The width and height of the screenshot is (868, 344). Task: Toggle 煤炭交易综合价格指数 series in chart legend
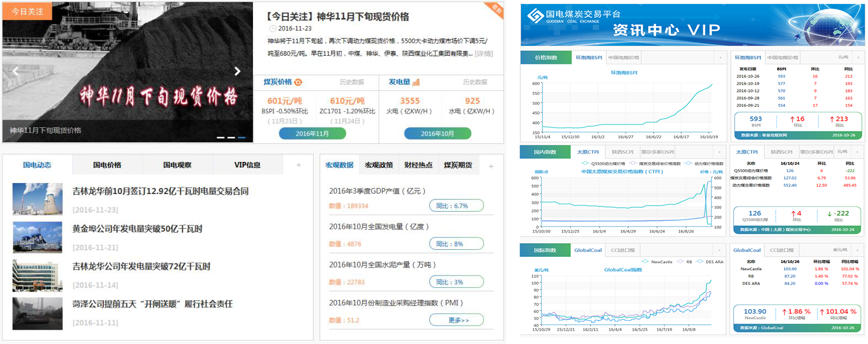coord(655,163)
